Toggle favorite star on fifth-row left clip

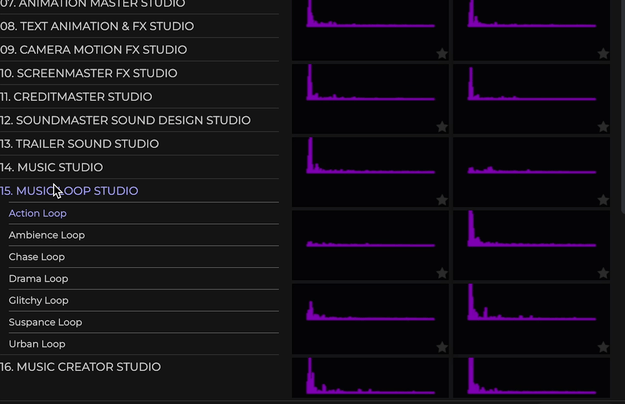point(442,347)
